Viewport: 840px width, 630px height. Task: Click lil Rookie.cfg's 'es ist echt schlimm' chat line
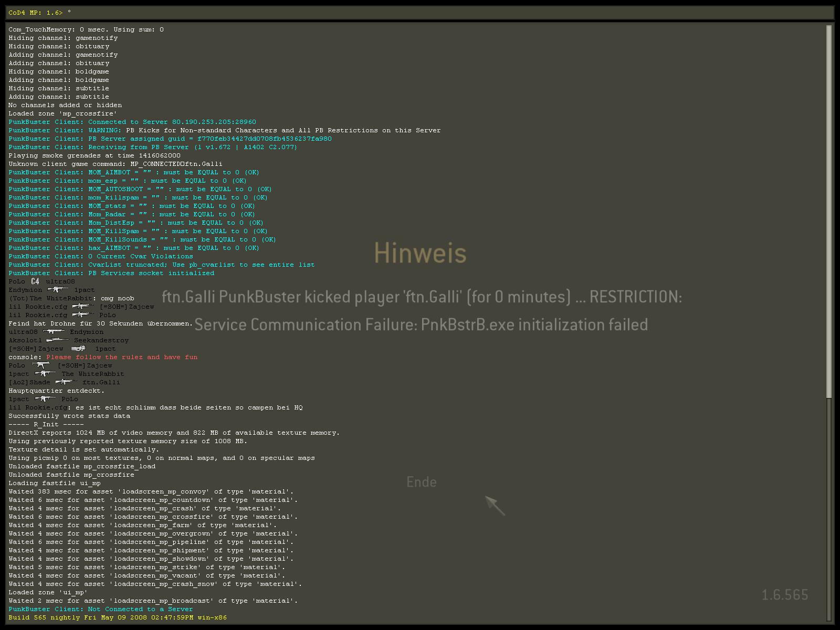[x=155, y=407]
